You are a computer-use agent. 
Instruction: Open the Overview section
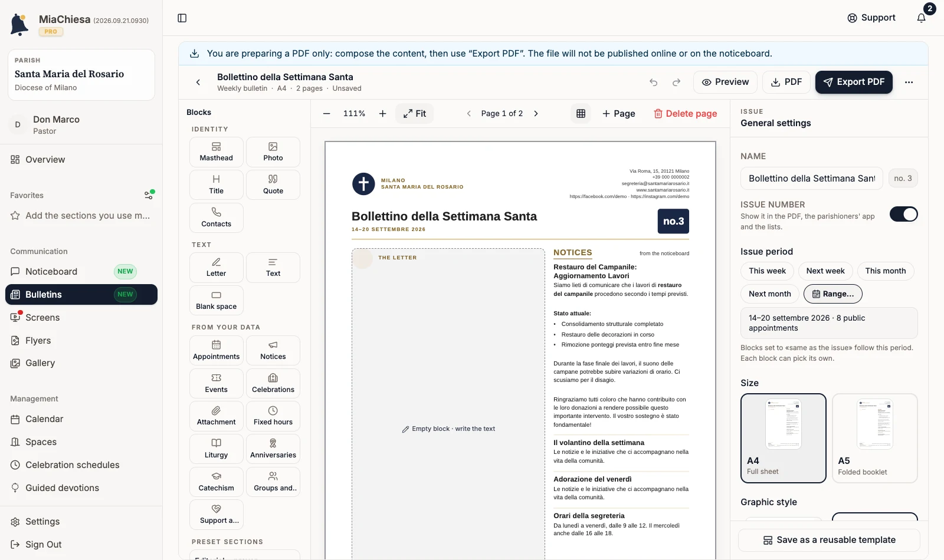pos(81,160)
